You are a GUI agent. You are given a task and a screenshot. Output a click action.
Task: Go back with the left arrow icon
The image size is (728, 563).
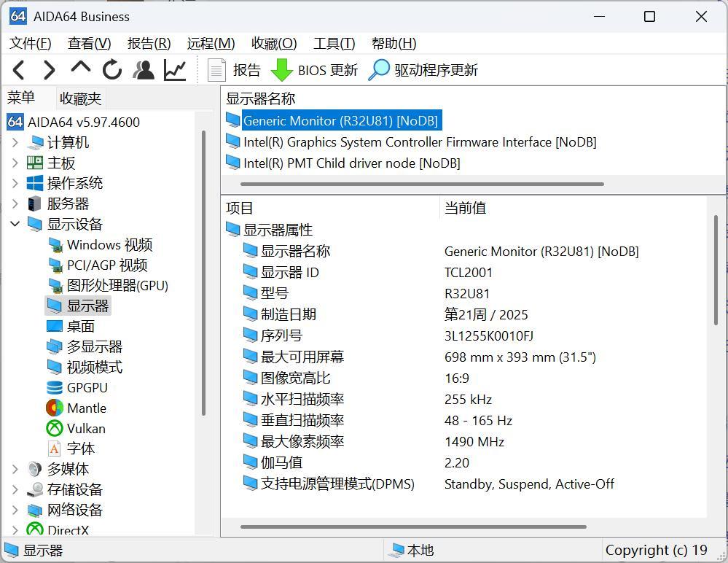click(x=18, y=70)
